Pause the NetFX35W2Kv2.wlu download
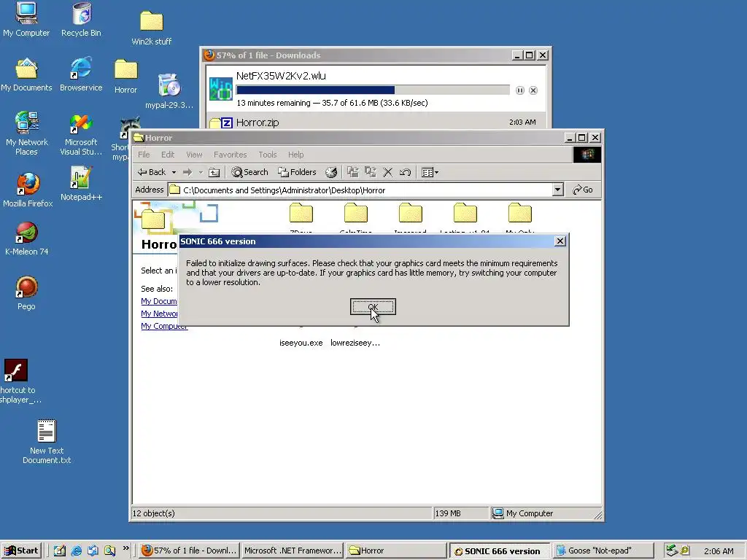Screen dimensions: 747x560 [519, 90]
